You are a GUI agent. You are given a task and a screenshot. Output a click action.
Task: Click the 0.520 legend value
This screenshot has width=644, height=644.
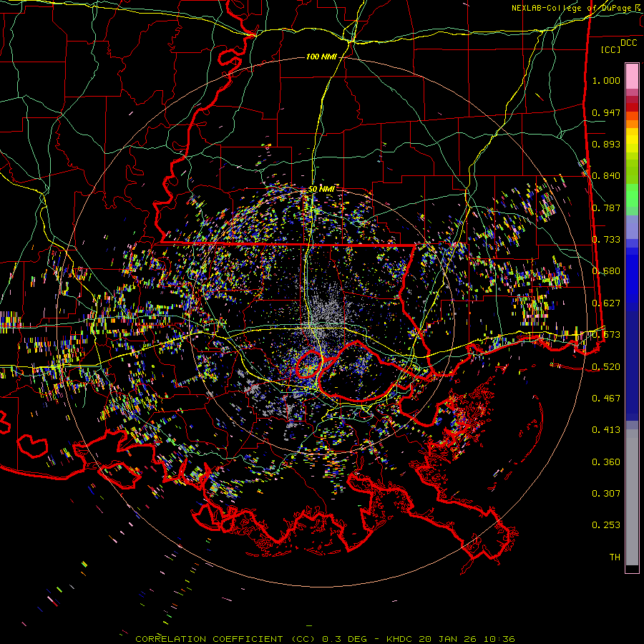pos(606,367)
